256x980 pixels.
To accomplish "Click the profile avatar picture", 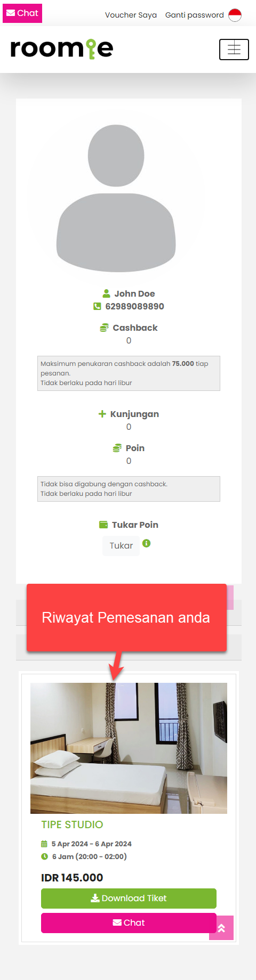I will pos(116,198).
